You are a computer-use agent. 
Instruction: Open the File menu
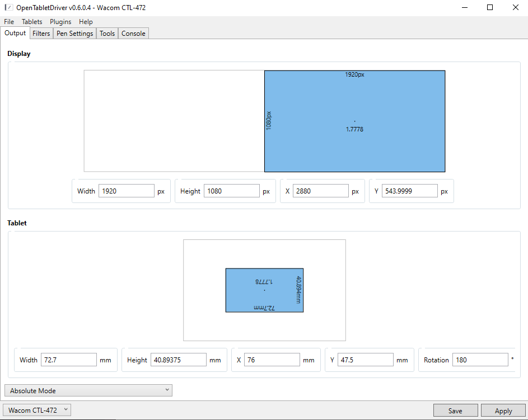tap(9, 22)
